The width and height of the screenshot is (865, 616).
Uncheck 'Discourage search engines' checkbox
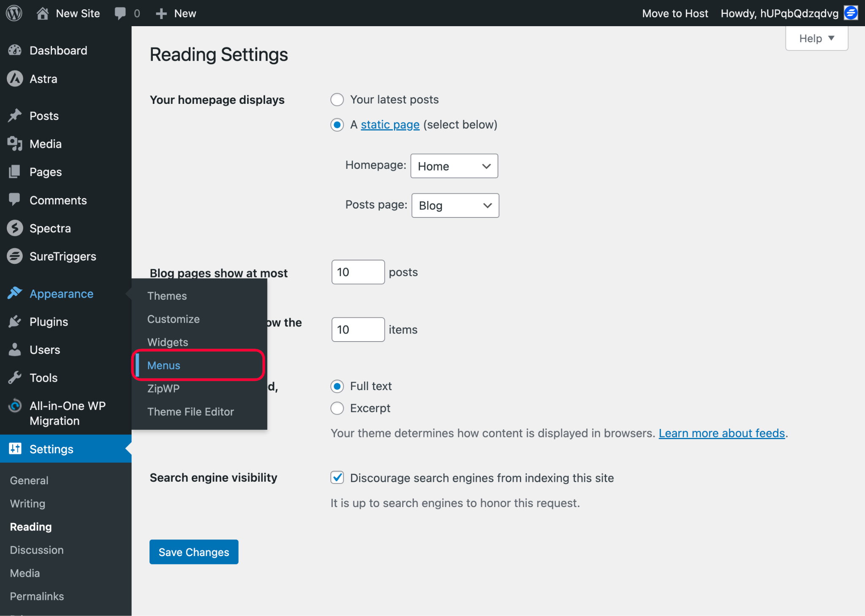pyautogui.click(x=337, y=478)
